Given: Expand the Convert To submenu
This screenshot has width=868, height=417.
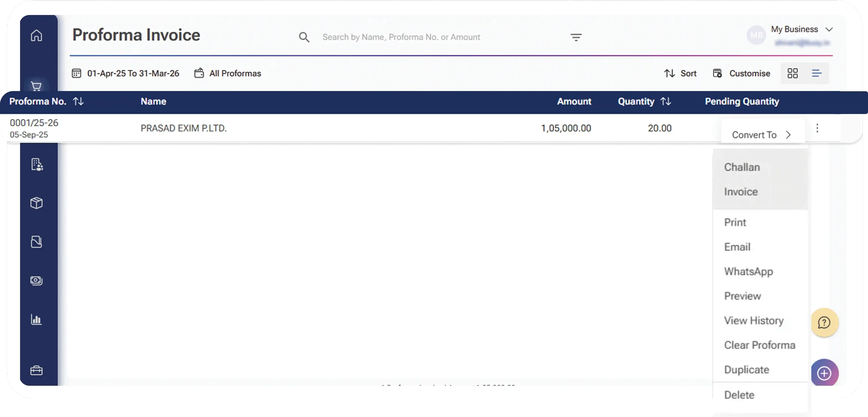Looking at the screenshot, I should (761, 135).
